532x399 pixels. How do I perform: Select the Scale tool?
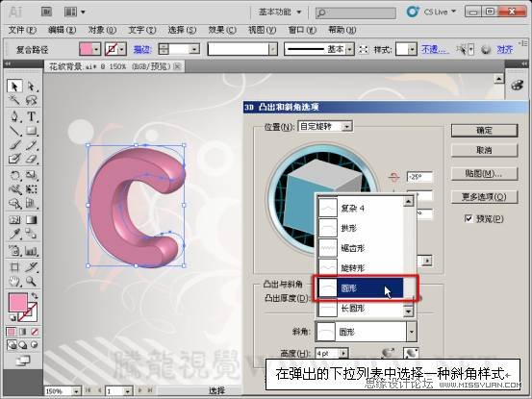click(x=31, y=175)
